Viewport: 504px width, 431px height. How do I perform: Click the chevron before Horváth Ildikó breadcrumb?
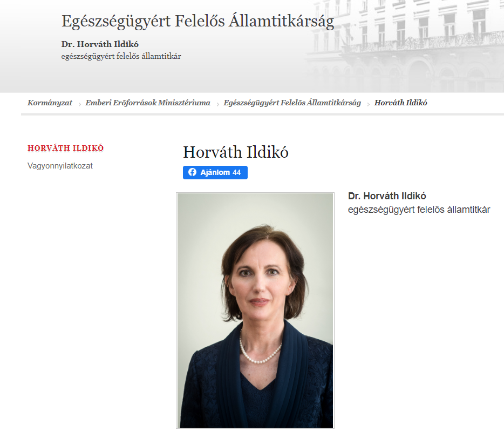369,104
